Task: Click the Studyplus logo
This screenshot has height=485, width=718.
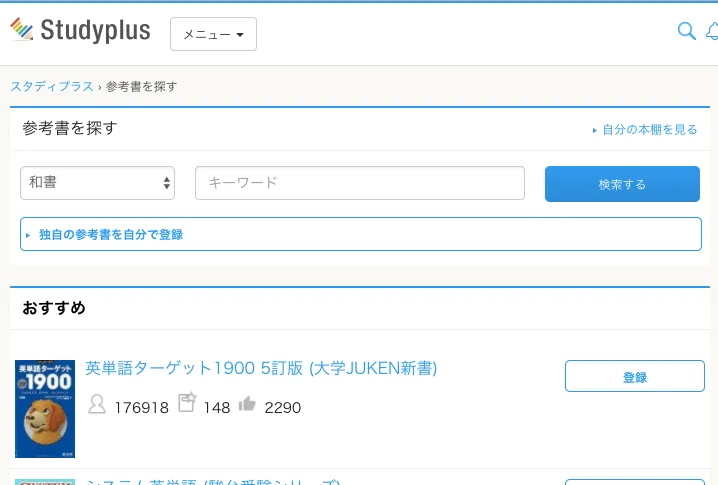Action: tap(80, 31)
